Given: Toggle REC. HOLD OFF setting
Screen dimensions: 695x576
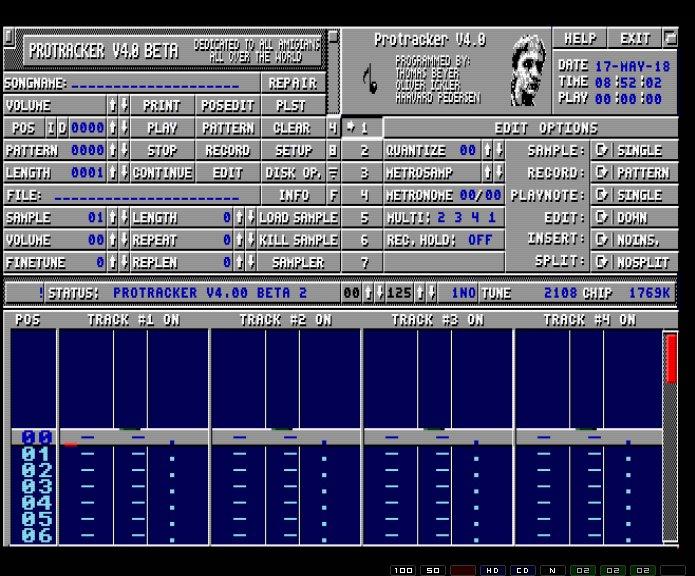Looking at the screenshot, I should (x=444, y=240).
